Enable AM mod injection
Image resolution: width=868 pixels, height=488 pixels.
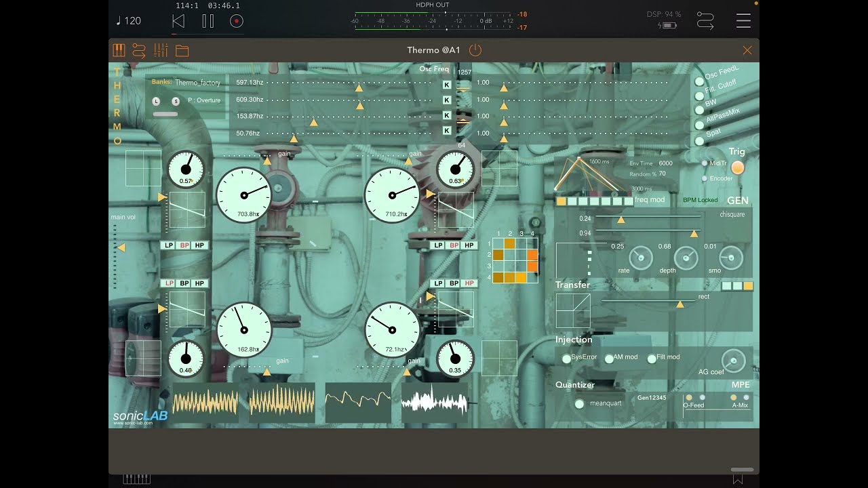pos(609,359)
